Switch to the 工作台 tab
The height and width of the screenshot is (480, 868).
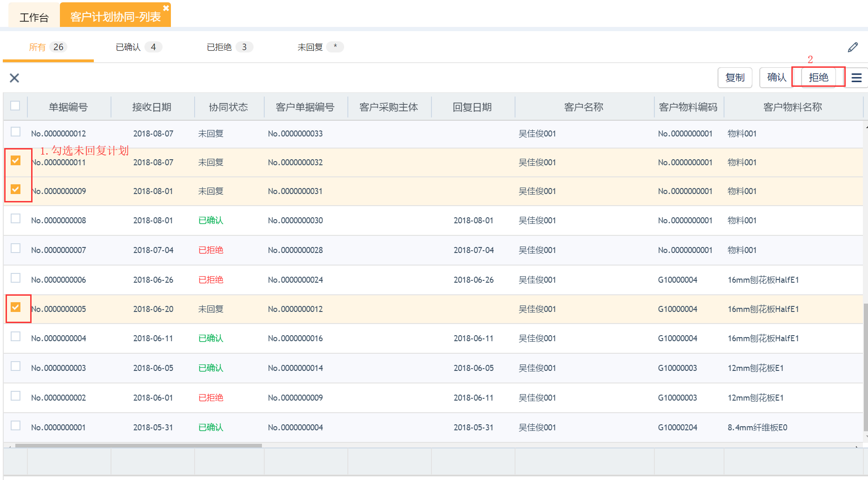coord(34,17)
